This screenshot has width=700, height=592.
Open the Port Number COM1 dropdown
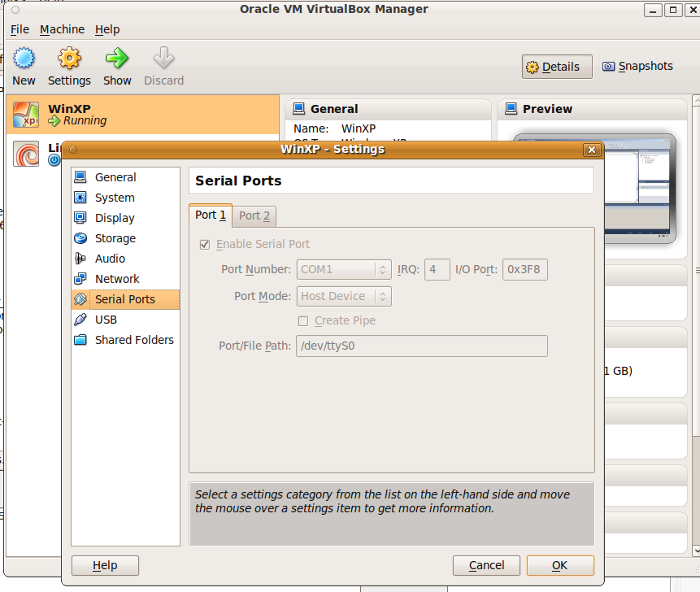[344, 270]
